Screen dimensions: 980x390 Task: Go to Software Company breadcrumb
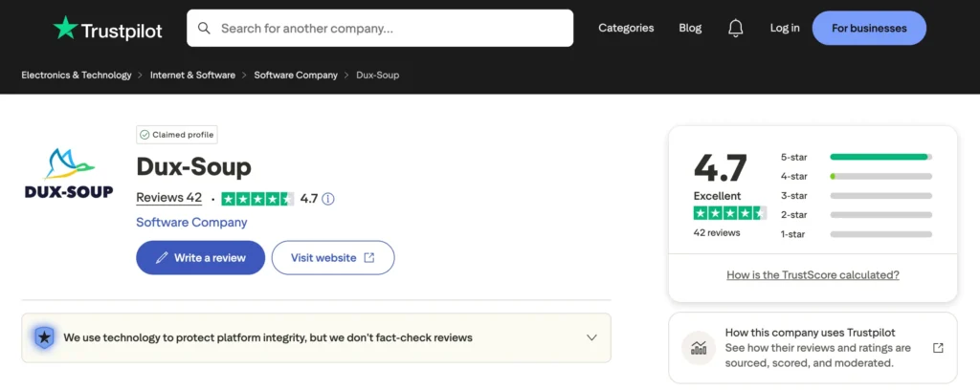click(296, 75)
